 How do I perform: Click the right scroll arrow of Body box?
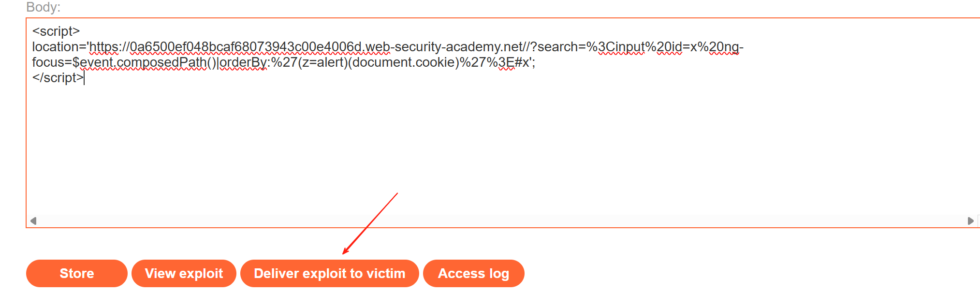970,221
